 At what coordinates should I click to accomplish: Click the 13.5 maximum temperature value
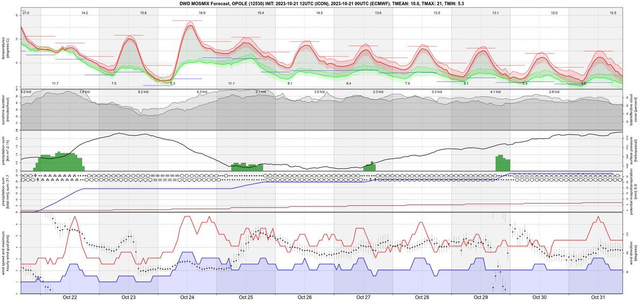(x=437, y=12)
